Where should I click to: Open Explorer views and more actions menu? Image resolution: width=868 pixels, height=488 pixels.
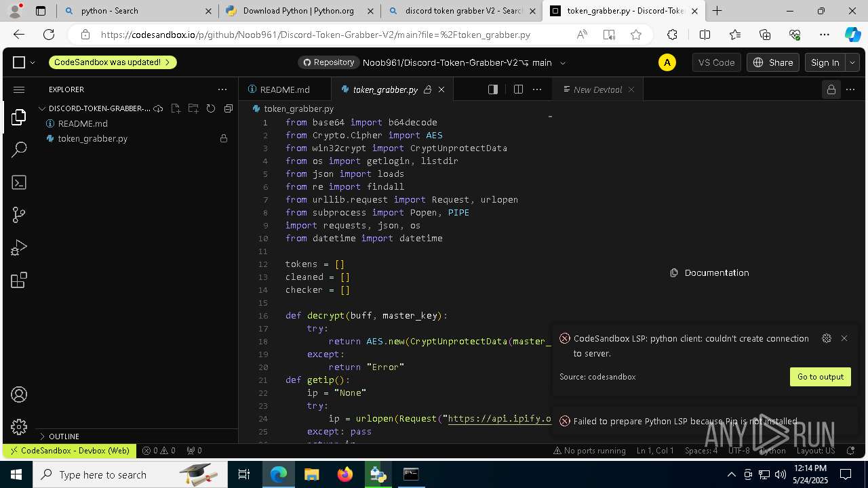(x=222, y=89)
